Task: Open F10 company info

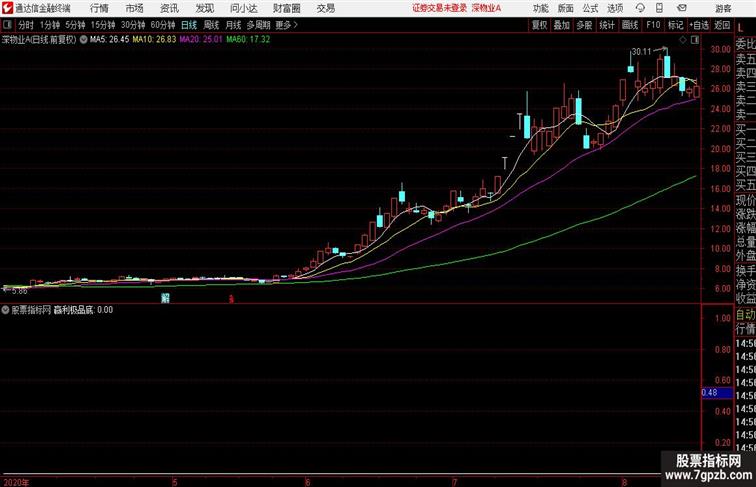Action: coord(653,25)
